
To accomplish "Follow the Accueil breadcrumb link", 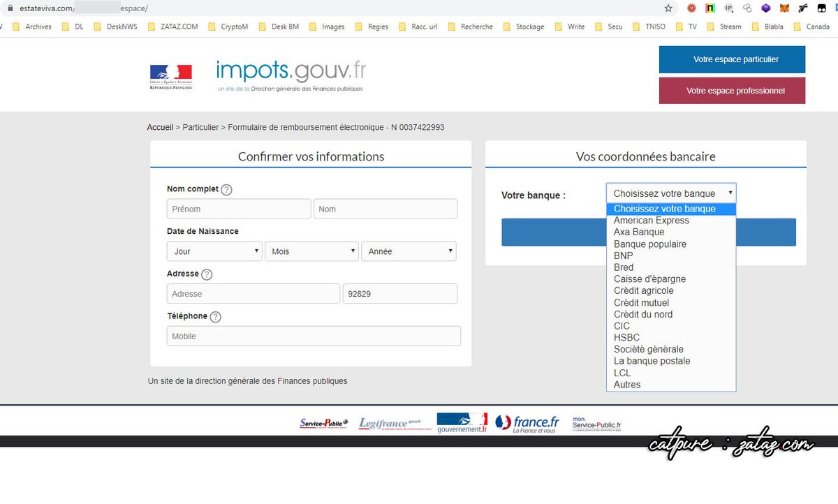I will click(x=160, y=128).
